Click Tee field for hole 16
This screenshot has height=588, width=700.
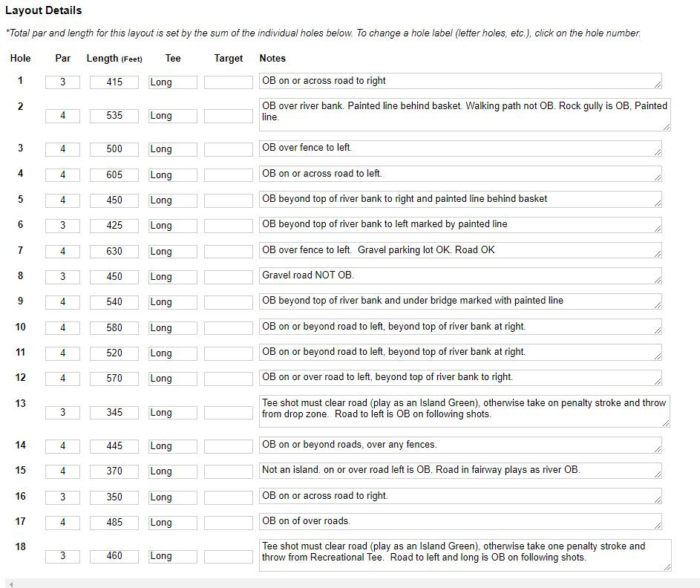(173, 497)
